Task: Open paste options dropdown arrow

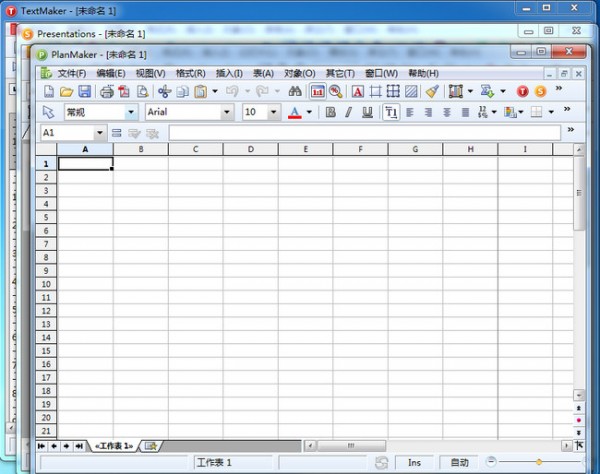Action: (215, 91)
